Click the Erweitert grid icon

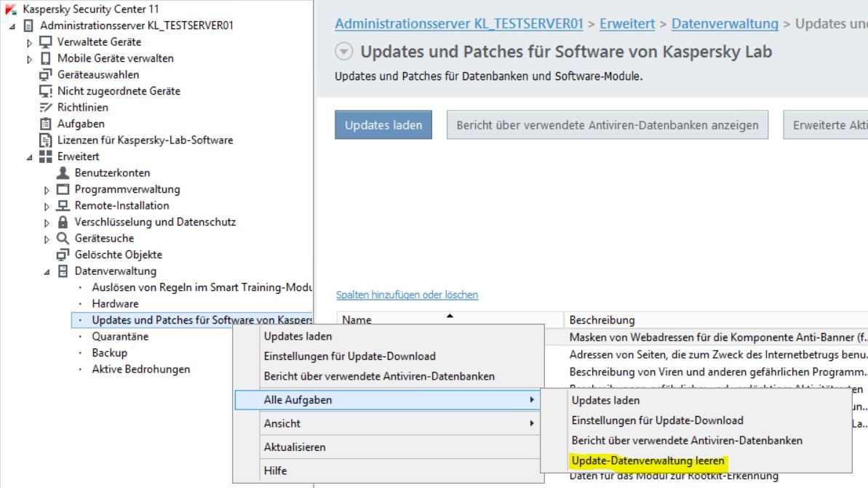tap(46, 156)
